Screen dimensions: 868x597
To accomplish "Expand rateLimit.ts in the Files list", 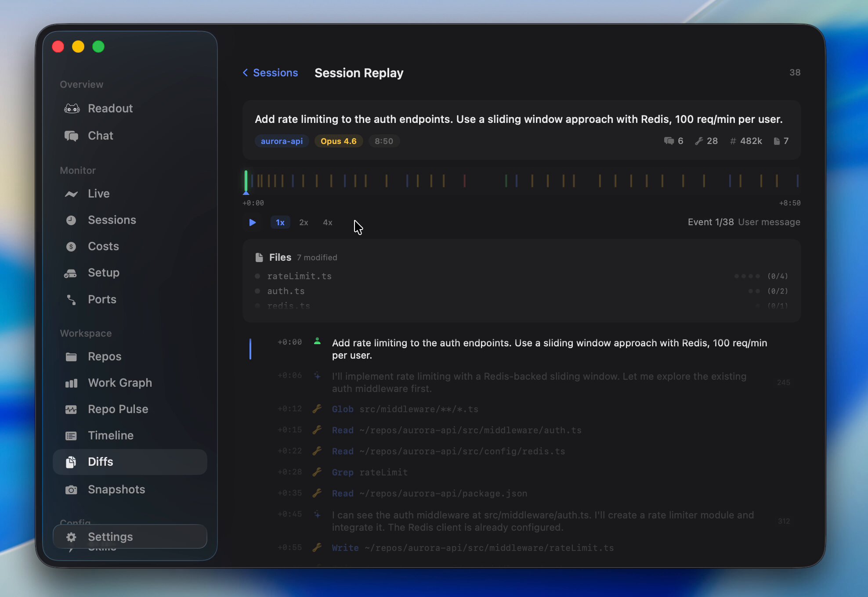I will click(x=300, y=276).
